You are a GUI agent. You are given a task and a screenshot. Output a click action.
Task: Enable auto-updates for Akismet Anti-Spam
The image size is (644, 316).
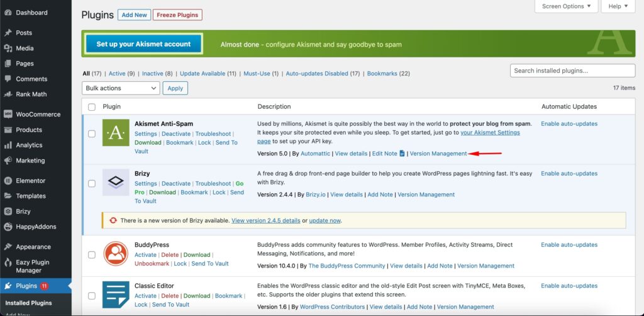click(569, 123)
